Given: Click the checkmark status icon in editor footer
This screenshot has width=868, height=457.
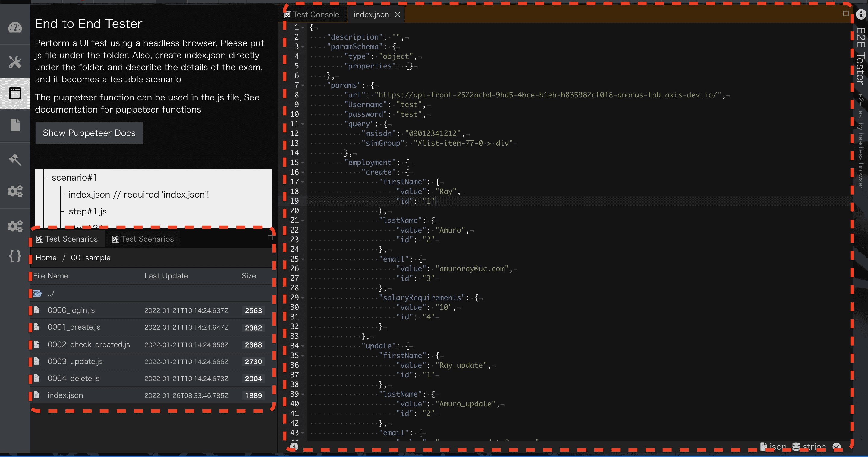Looking at the screenshot, I should tap(837, 446).
